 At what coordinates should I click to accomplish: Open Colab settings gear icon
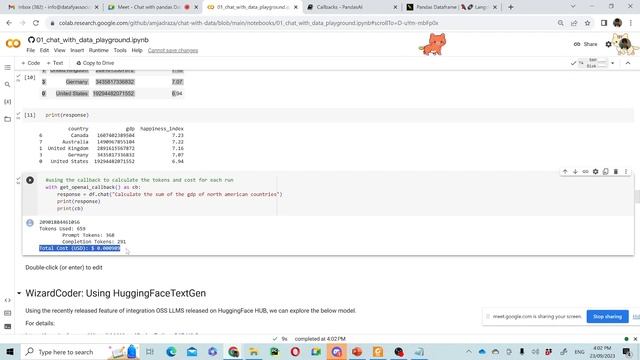609,44
